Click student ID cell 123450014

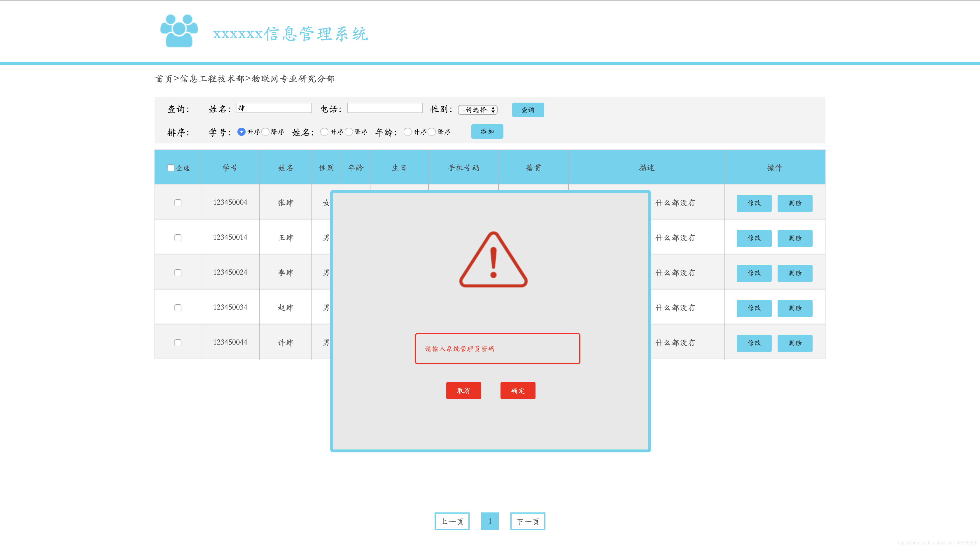pos(230,237)
